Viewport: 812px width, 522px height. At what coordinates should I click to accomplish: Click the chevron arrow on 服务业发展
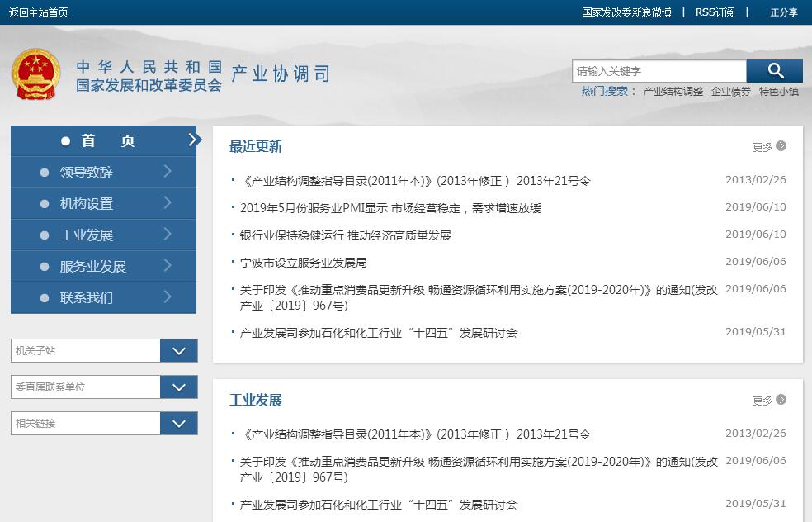(168, 266)
